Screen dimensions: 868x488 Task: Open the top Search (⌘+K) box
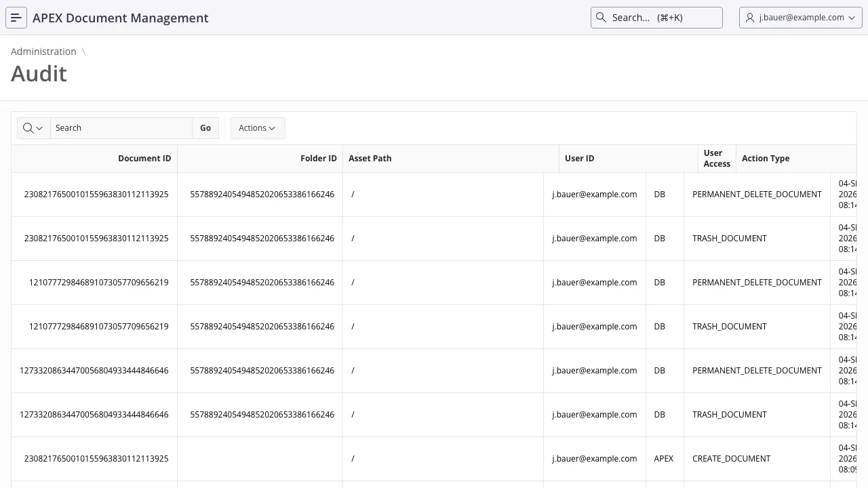coord(656,18)
